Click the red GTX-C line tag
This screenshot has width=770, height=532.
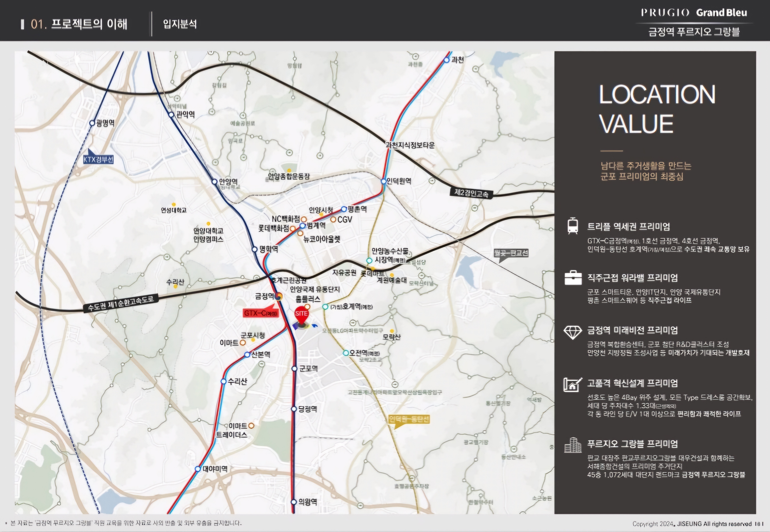(x=261, y=313)
